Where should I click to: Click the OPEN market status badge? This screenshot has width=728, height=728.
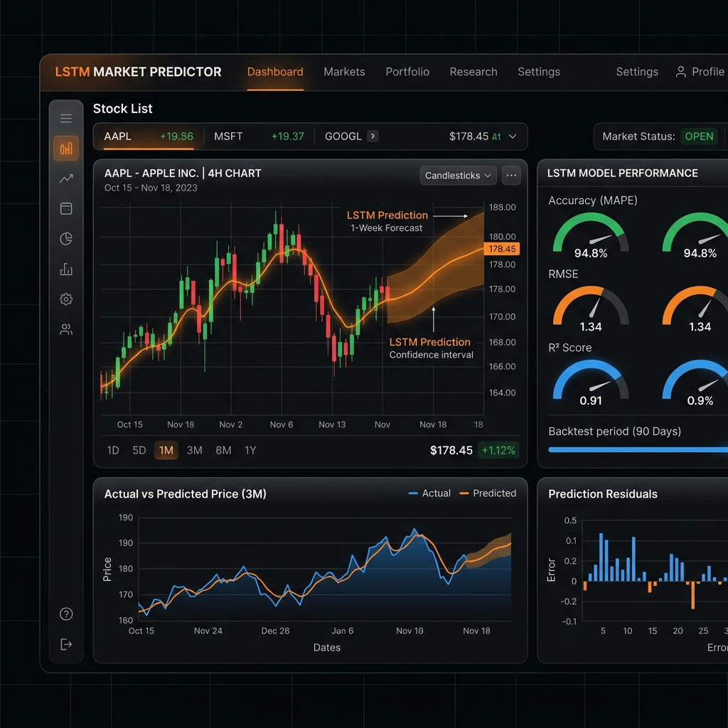click(699, 136)
